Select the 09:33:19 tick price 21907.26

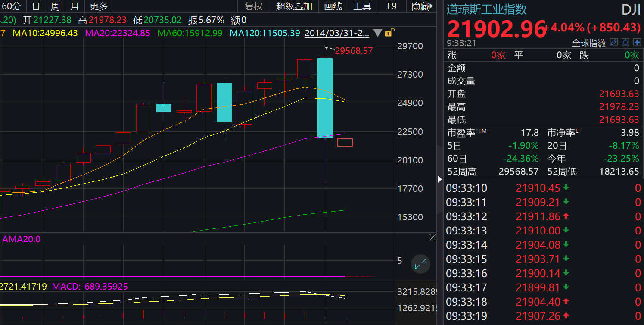coord(538,316)
